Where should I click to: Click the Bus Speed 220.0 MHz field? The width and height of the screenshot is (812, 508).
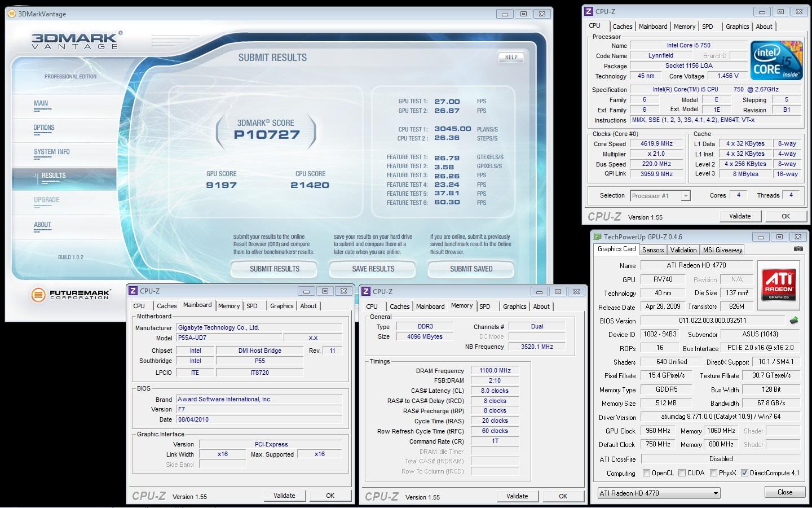(657, 164)
